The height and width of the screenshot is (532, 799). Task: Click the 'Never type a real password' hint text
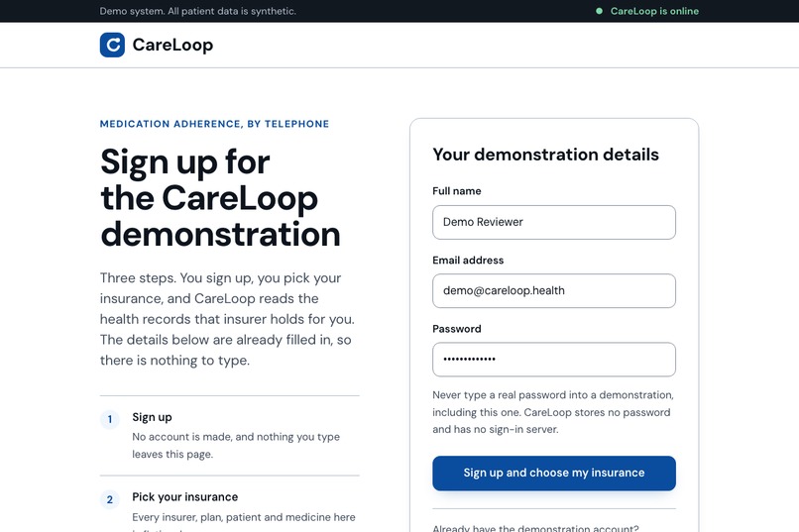pos(553,412)
